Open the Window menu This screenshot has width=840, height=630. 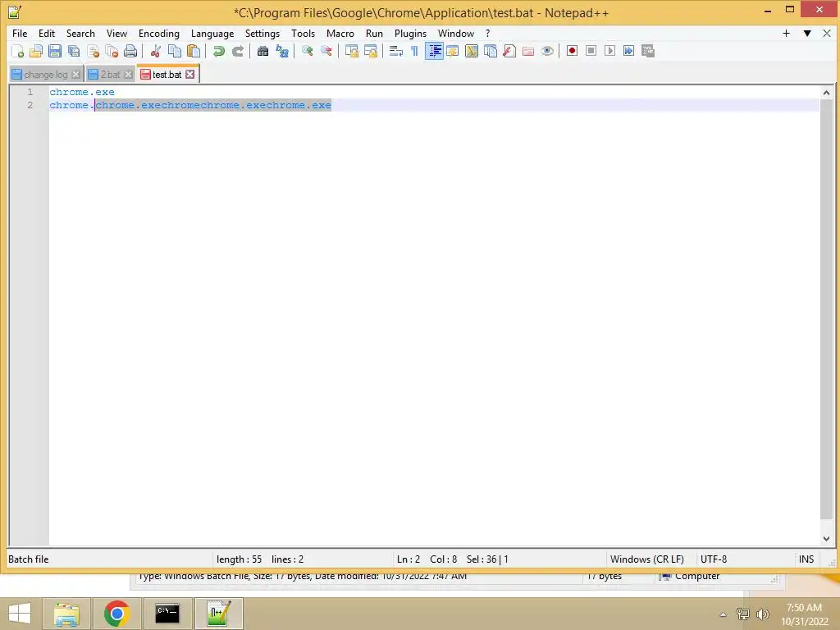456,33
